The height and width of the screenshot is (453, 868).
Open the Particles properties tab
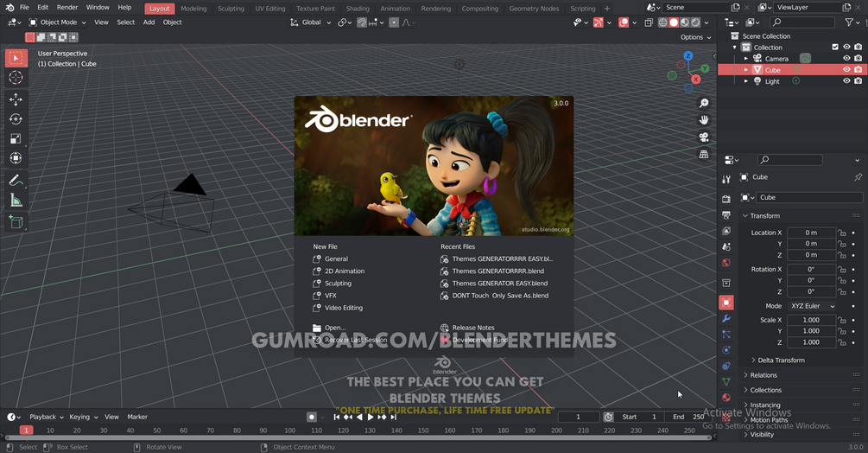[726, 335]
